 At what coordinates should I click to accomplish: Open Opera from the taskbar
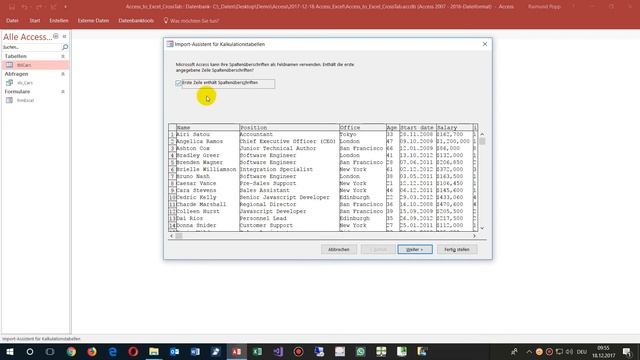pyautogui.click(x=133, y=351)
